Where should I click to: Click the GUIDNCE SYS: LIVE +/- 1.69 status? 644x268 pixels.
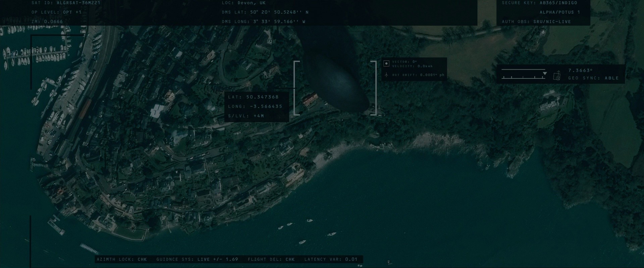point(197,259)
